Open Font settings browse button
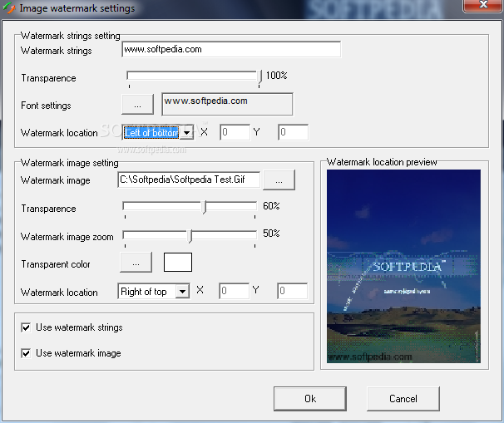This screenshot has height=423, width=504. pos(137,104)
